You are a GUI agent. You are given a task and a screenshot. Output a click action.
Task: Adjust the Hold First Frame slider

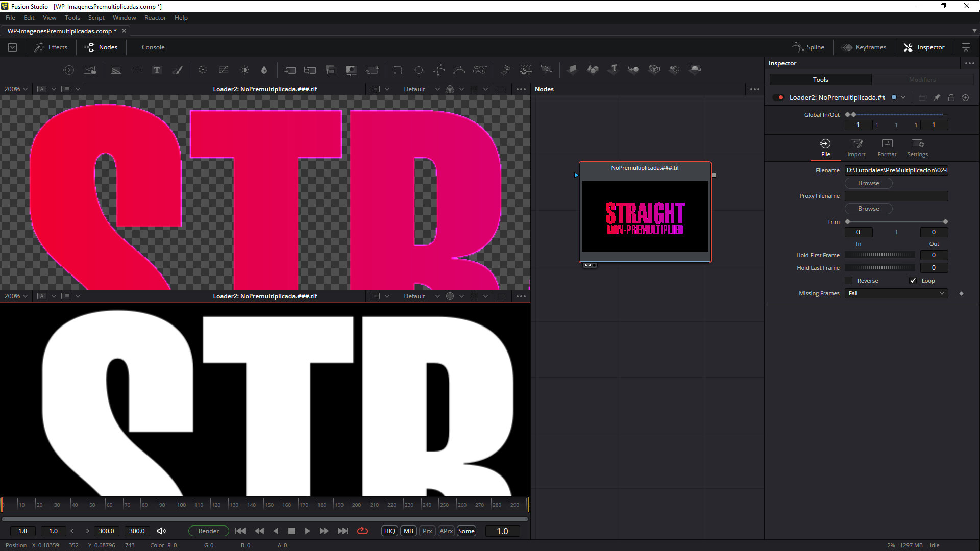(880, 255)
